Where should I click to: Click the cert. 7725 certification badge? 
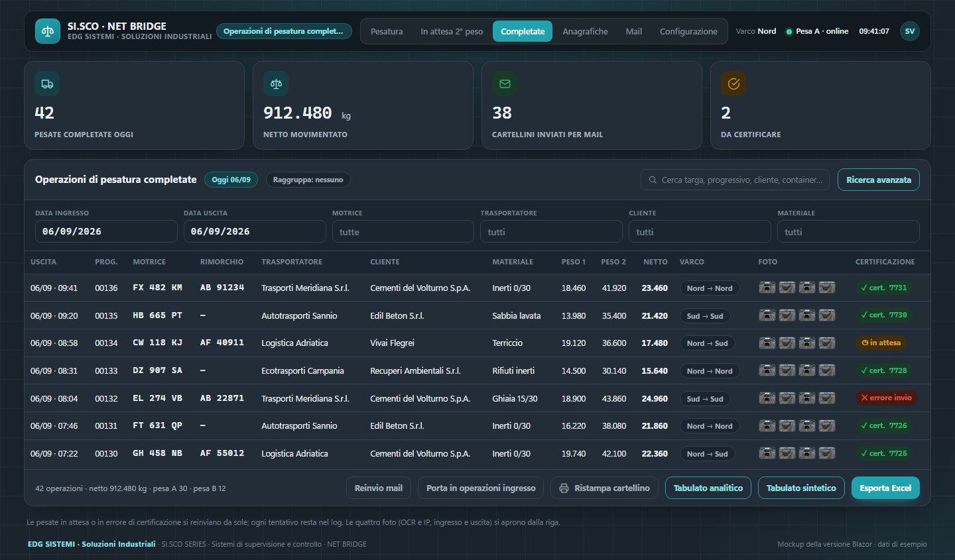click(x=883, y=453)
